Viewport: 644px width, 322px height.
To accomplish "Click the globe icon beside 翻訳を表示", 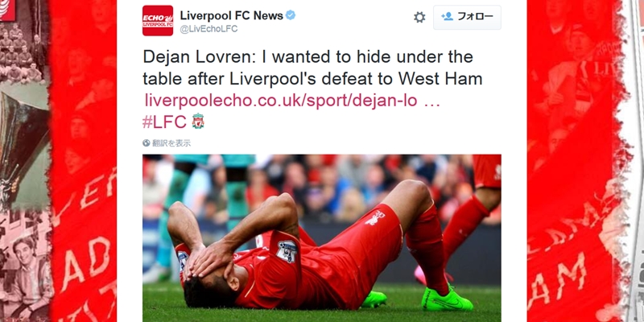I will [x=147, y=143].
